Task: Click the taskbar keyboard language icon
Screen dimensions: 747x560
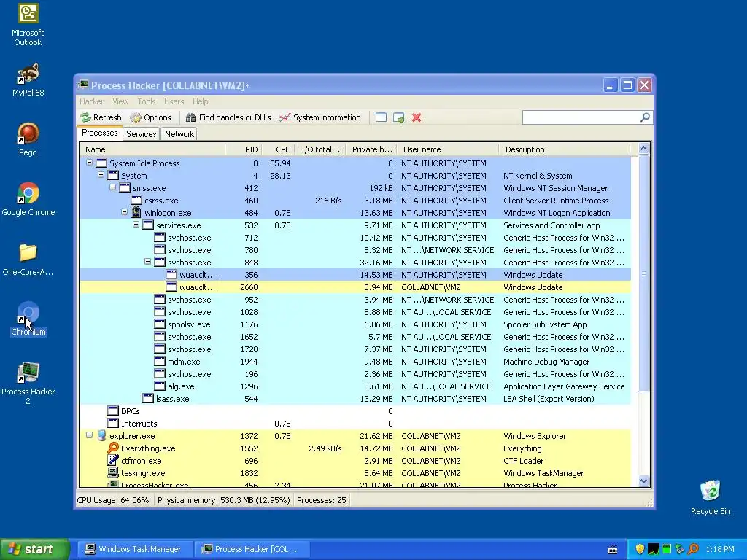Action: click(x=613, y=550)
